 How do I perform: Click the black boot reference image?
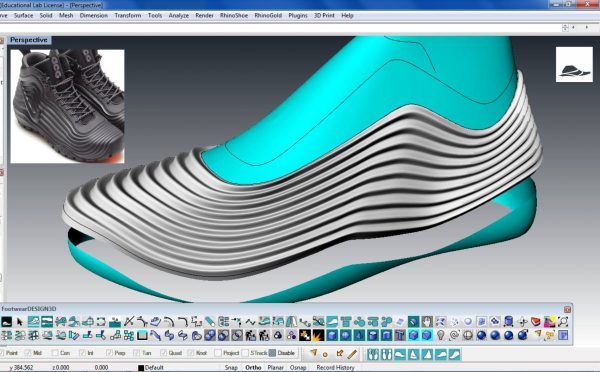click(67, 106)
